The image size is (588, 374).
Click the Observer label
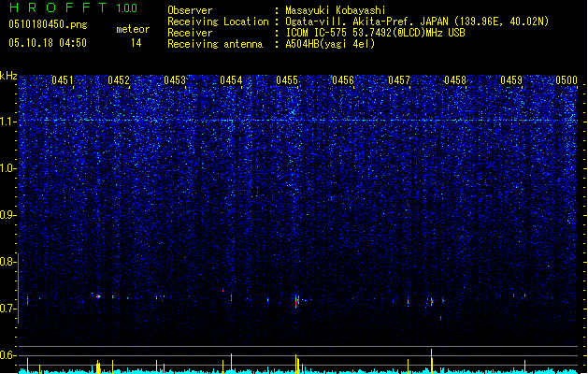coord(190,10)
